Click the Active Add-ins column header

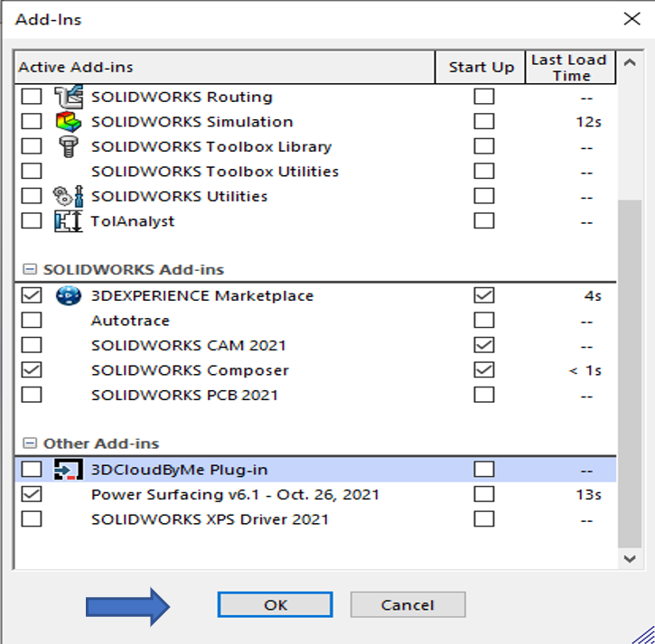coord(226,68)
